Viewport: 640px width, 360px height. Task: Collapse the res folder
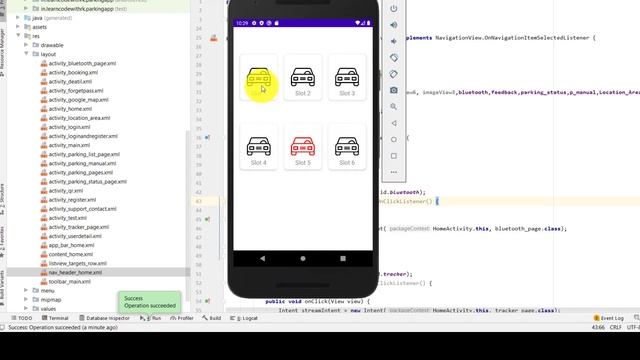click(x=18, y=36)
